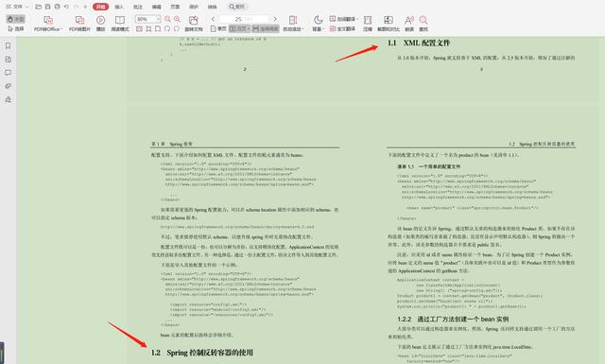
Task: Click the save icon in quick access bar
Action: click(x=47, y=7)
